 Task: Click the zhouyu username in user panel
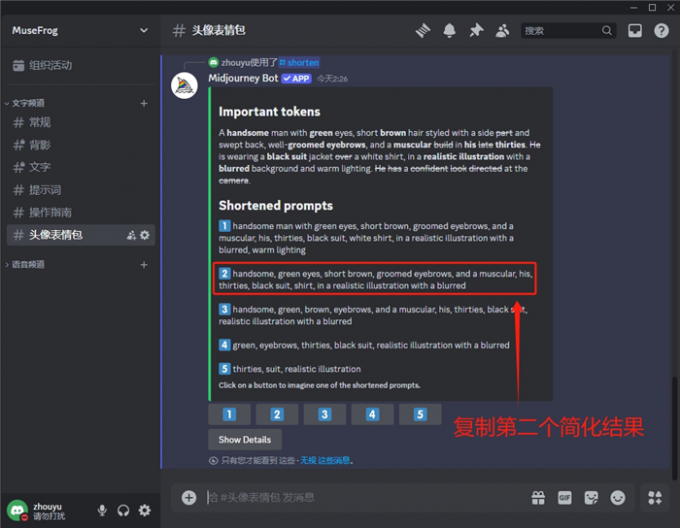[x=47, y=506]
